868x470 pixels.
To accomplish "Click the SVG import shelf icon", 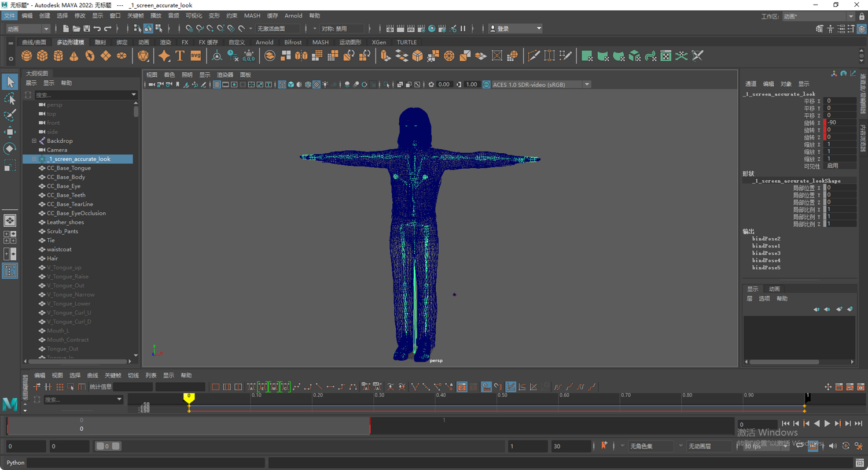I will click(x=196, y=56).
